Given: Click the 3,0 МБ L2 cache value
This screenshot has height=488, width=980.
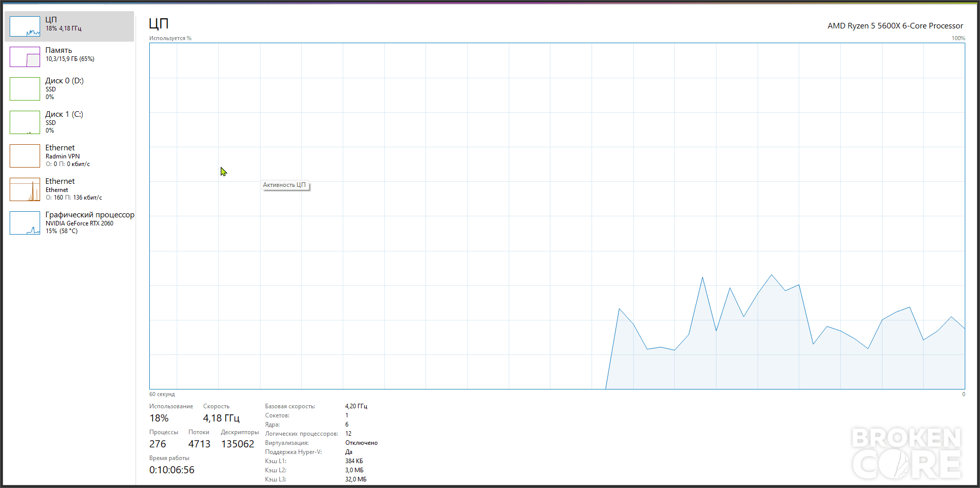Looking at the screenshot, I should tap(354, 470).
